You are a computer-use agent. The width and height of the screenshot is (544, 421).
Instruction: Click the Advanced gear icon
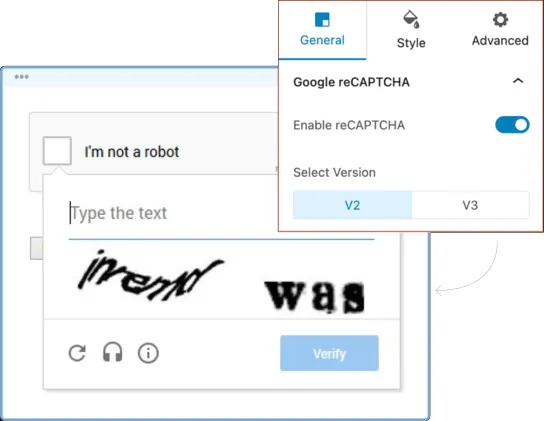pos(500,19)
